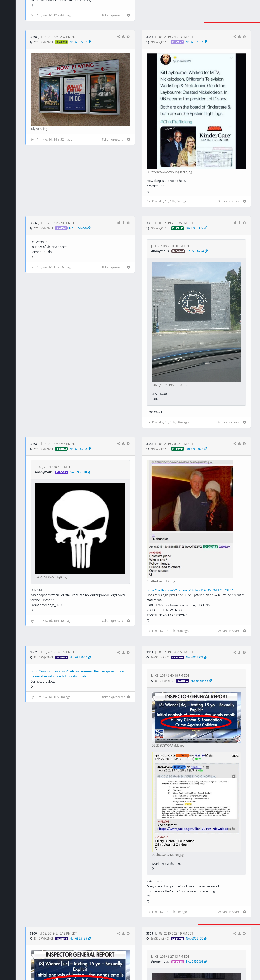The height and width of the screenshot is (980, 260).
Task: Share post 3367
Action: coord(235,37)
